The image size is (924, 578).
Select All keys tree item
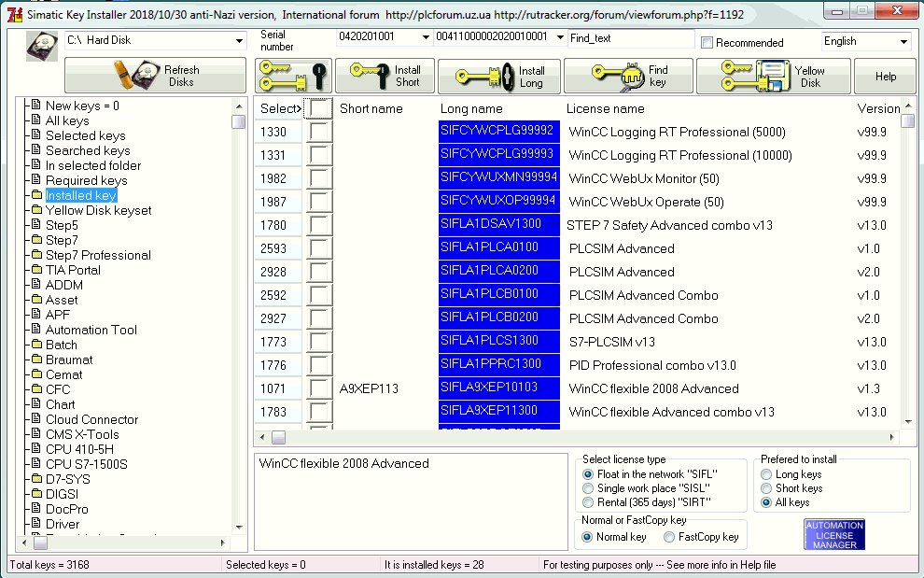coord(67,120)
